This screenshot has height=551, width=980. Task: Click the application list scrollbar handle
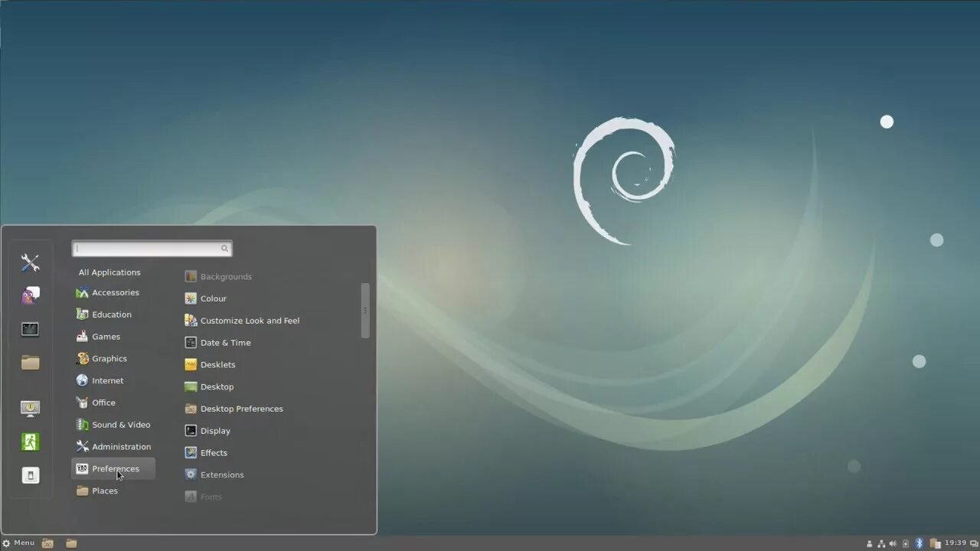[365, 311]
